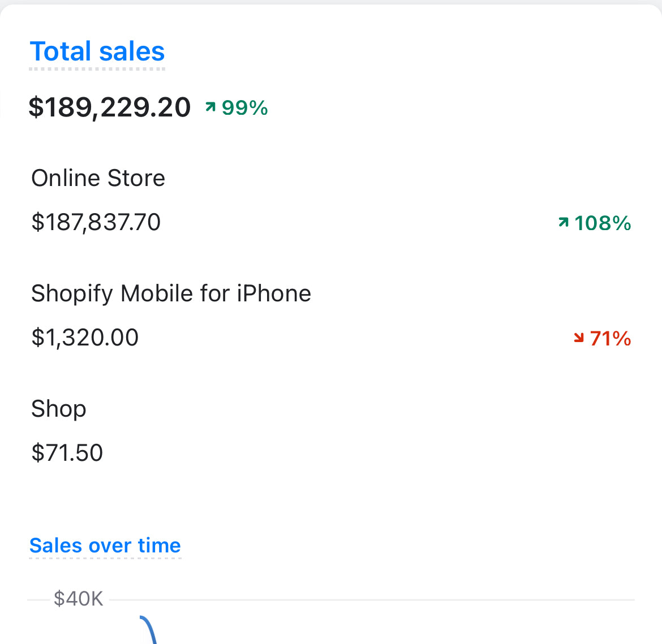
Task: Select the total amount $189,229.20
Action: tap(110, 107)
